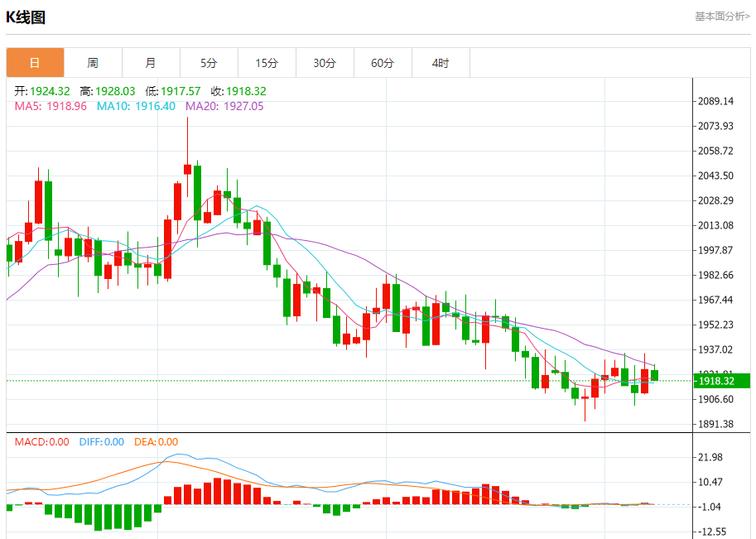Click the MA20: 1927.05 label
This screenshot has width=756, height=539.
point(224,106)
